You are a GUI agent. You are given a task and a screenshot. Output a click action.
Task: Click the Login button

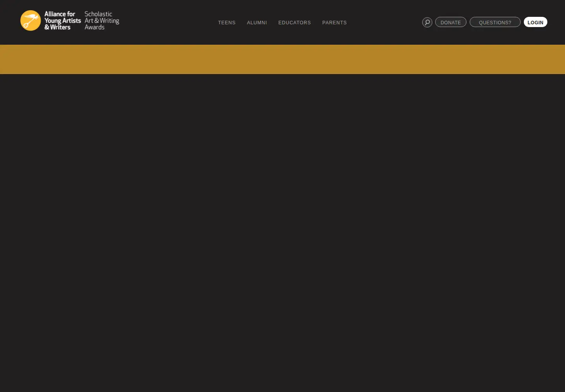point(536,22)
